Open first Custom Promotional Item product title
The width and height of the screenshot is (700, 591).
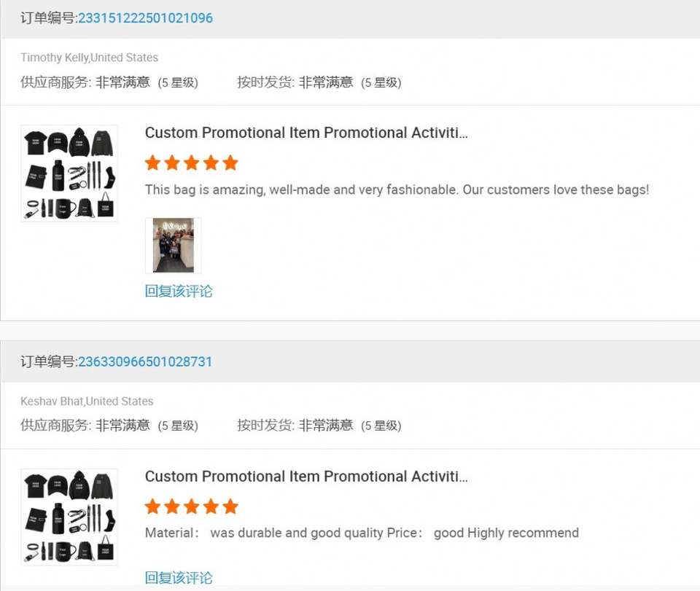pyautogui.click(x=306, y=133)
